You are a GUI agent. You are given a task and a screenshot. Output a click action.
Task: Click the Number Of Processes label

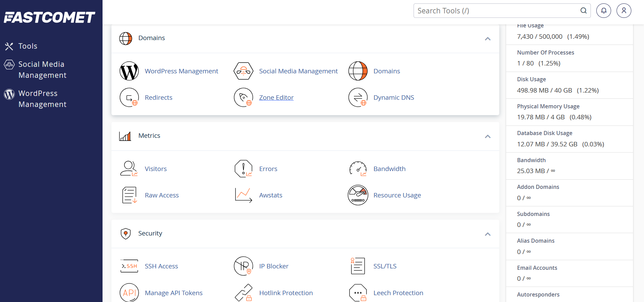click(545, 52)
